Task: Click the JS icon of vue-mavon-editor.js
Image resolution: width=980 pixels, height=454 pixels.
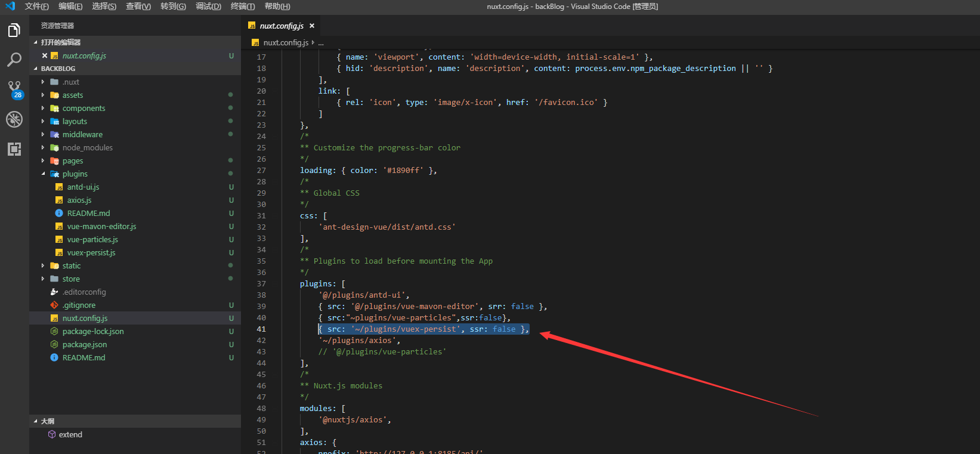Action: [59, 227]
